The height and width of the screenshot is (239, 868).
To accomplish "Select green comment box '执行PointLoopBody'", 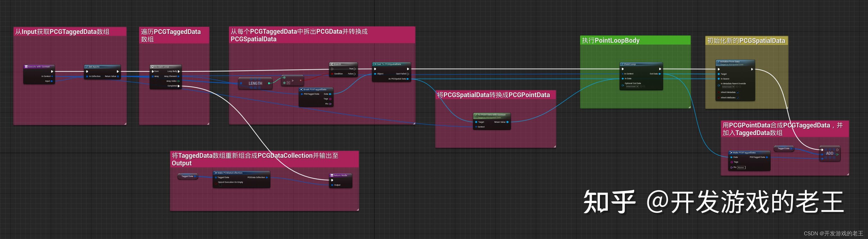I will [635, 40].
